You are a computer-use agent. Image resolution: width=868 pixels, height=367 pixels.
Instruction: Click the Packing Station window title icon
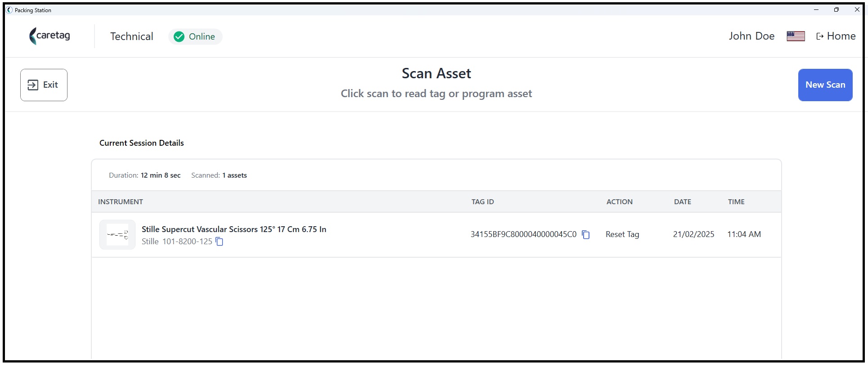coord(9,10)
